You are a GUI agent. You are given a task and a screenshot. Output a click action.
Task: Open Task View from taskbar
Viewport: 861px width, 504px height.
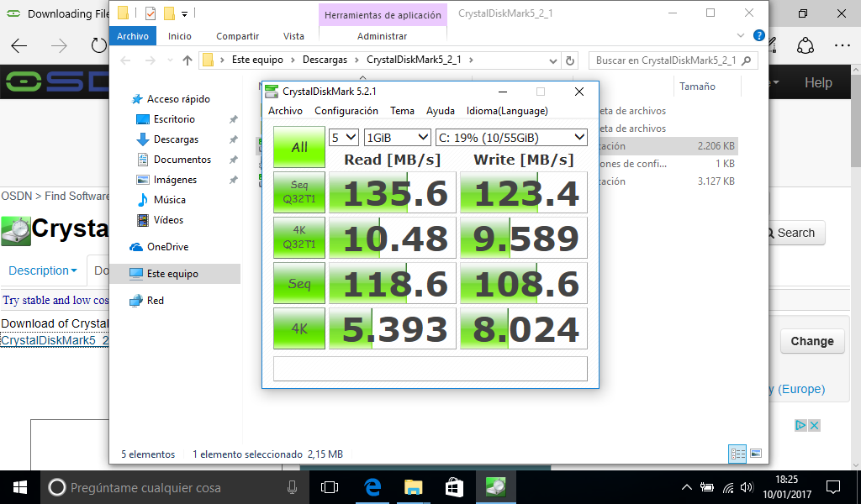[330, 487]
